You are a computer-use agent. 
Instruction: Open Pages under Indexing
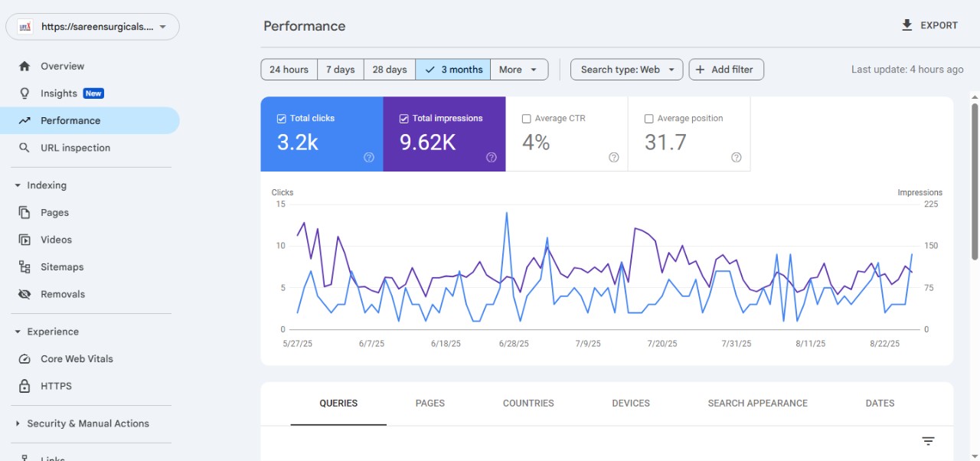54,212
